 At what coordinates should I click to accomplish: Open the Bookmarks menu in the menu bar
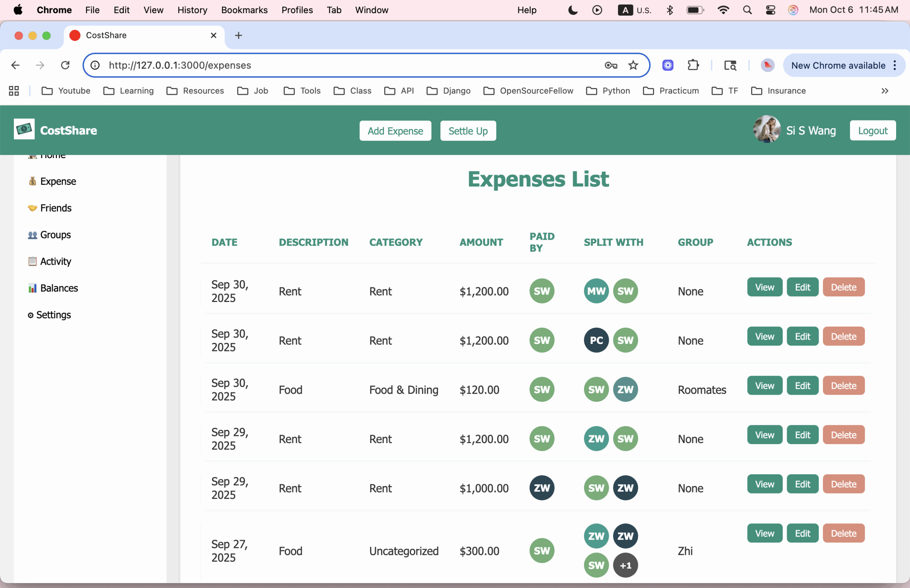(244, 10)
